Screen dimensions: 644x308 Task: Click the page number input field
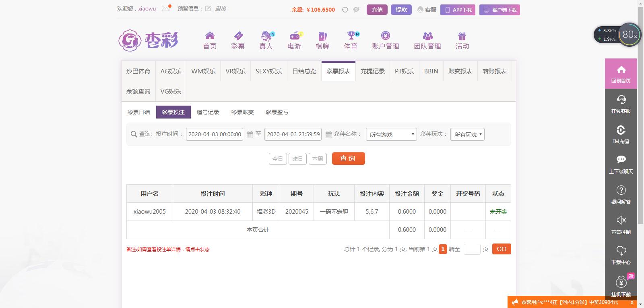(472, 249)
